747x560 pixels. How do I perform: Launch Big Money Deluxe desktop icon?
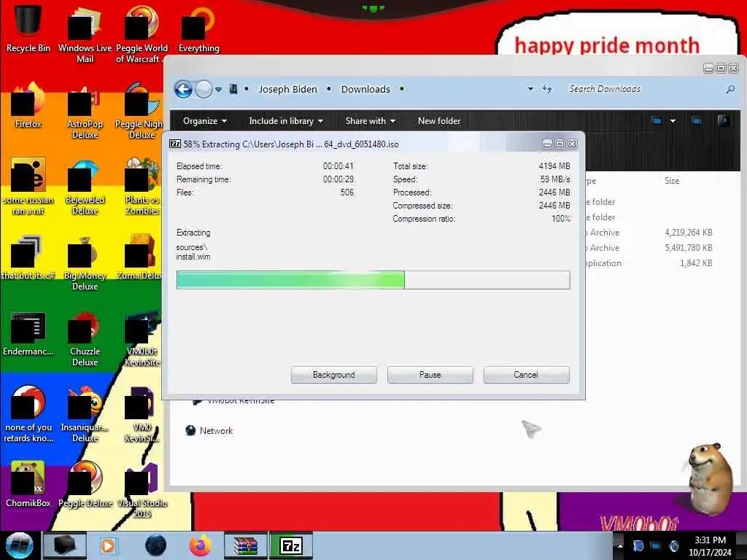(x=85, y=262)
